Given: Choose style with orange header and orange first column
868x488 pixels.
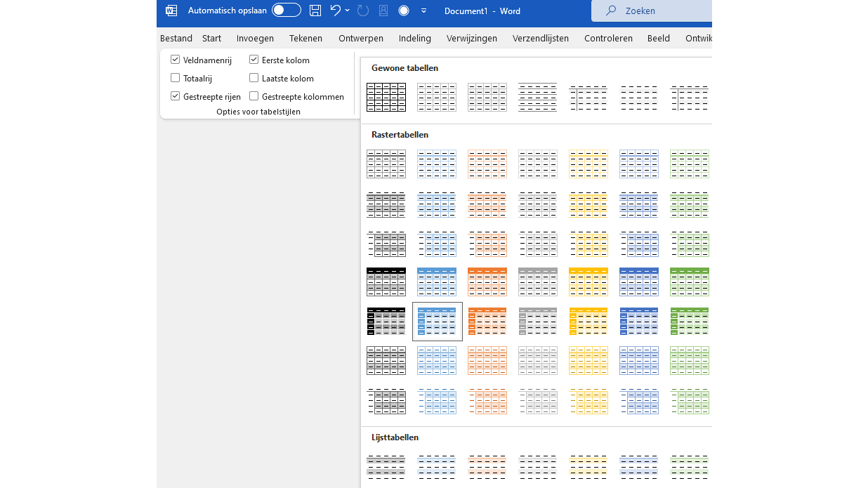Looking at the screenshot, I should 487,321.
